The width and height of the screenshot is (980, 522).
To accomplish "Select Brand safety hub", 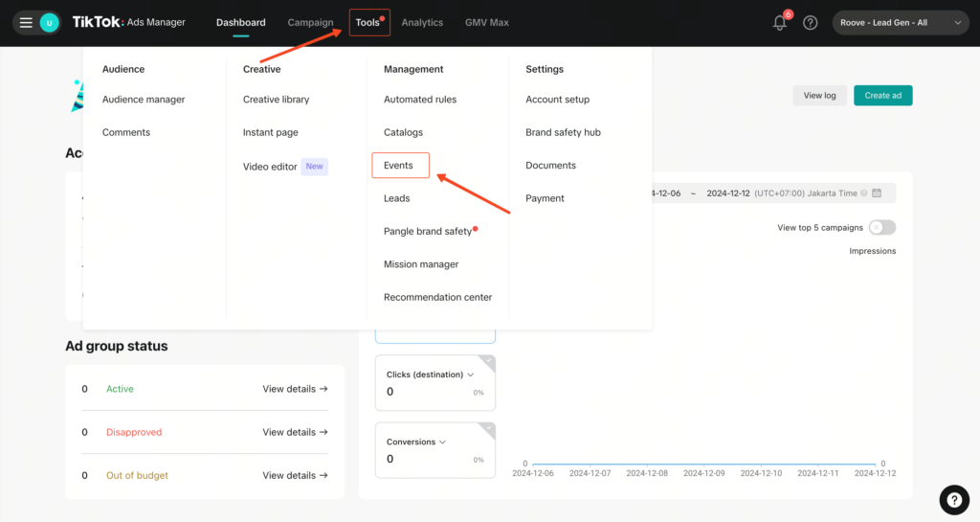I will 563,132.
